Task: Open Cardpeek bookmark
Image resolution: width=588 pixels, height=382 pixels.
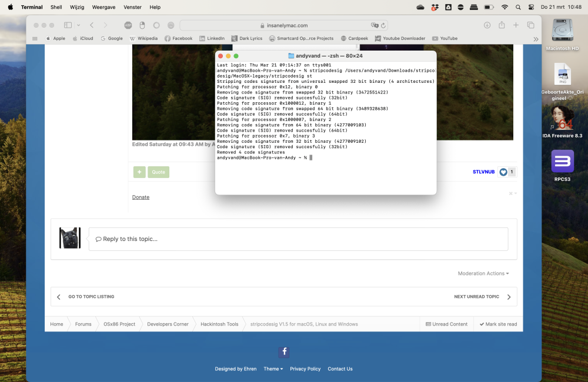Action: 355,38
